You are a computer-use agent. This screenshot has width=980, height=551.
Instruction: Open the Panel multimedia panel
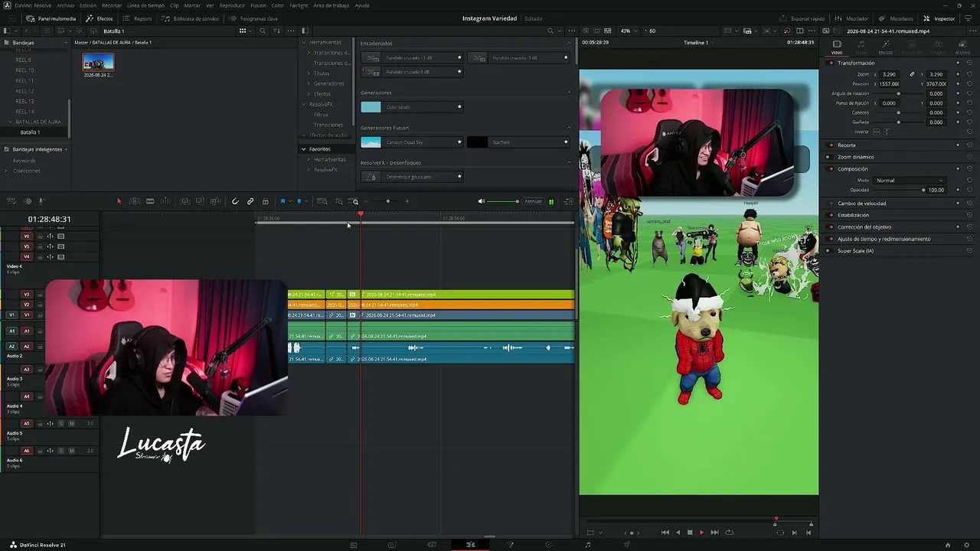(51, 18)
